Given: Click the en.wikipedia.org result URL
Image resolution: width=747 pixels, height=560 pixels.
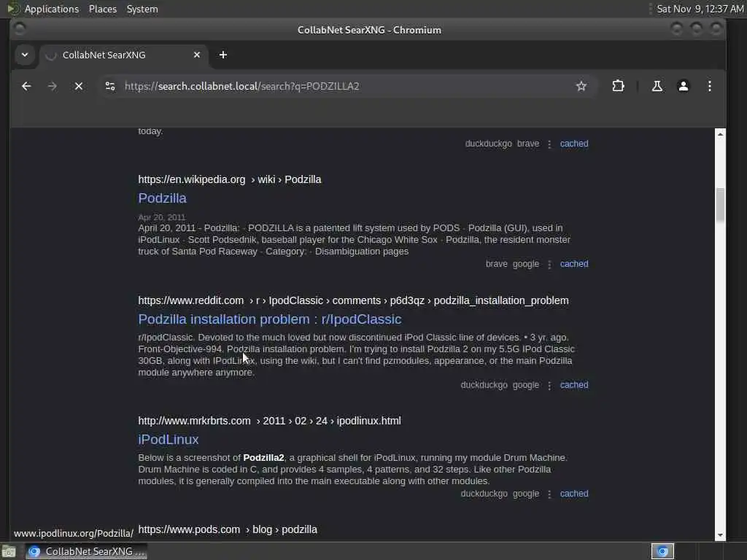Looking at the screenshot, I should point(230,179).
